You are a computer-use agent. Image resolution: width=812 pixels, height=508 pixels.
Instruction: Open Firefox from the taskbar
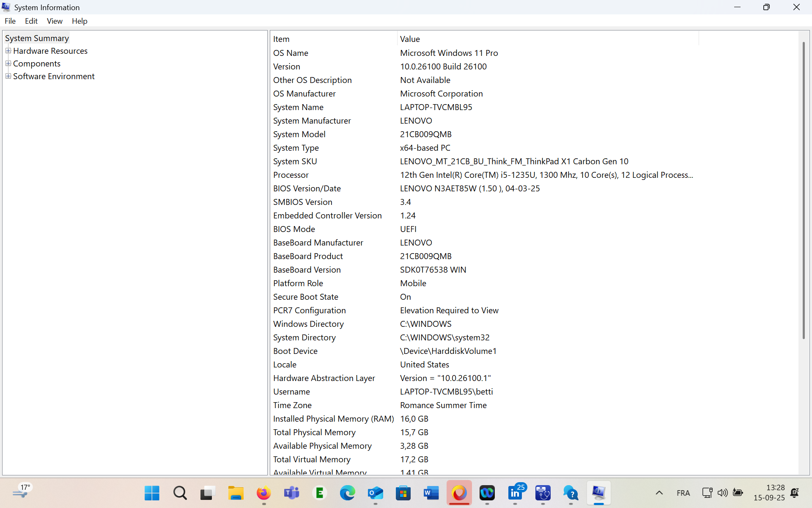[x=263, y=493]
